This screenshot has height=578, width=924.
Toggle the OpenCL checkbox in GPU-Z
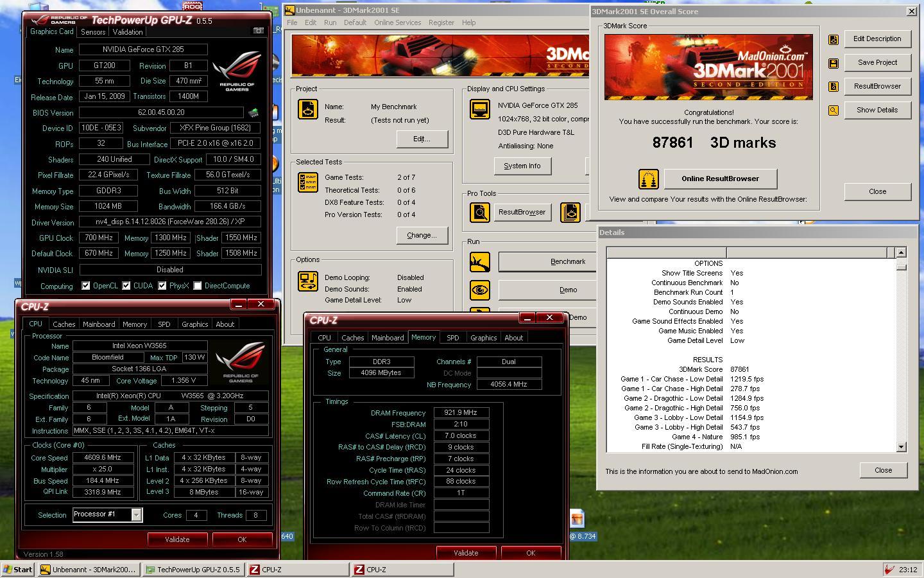point(86,286)
